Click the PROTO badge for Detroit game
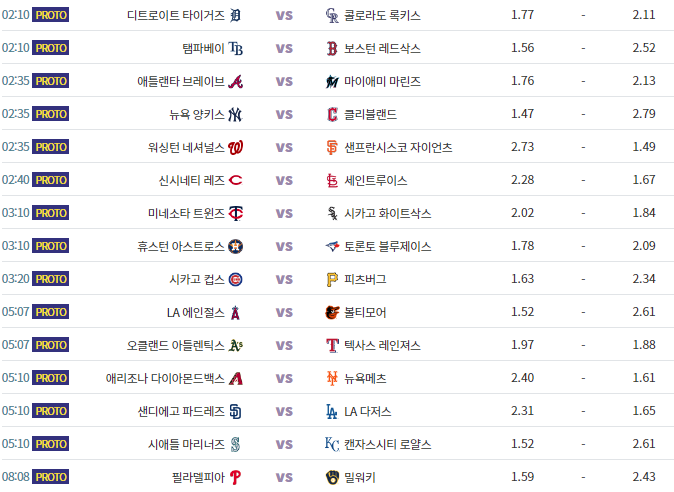The width and height of the screenshot is (674, 492). pyautogui.click(x=51, y=15)
